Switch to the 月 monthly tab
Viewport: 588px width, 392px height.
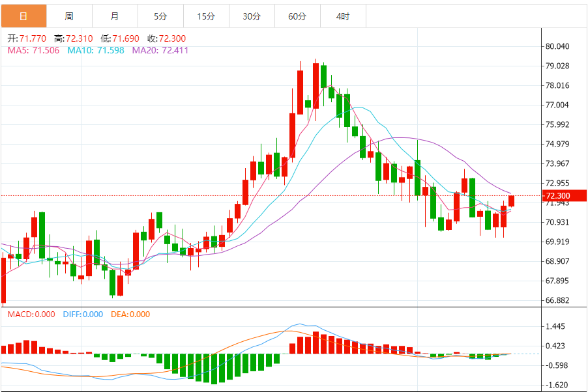[115, 16]
